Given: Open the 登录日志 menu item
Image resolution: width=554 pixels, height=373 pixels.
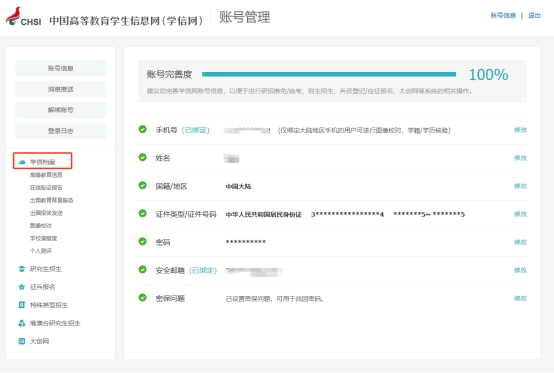Looking at the screenshot, I should (60, 131).
